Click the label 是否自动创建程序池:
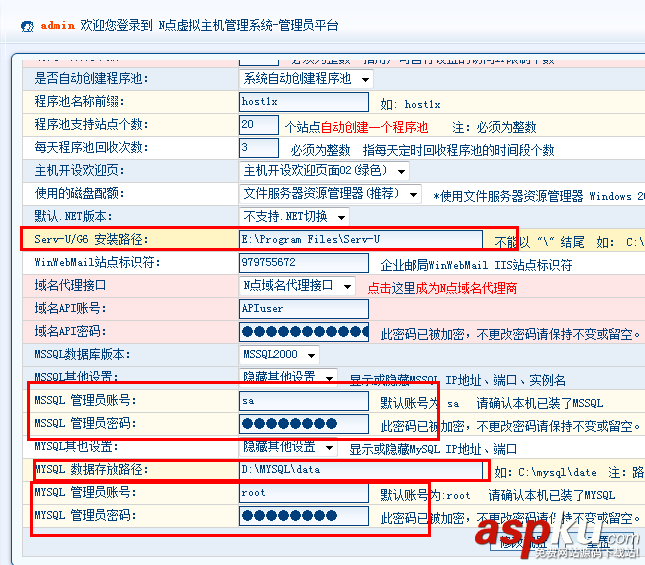The height and width of the screenshot is (565, 645). pyautogui.click(x=91, y=79)
